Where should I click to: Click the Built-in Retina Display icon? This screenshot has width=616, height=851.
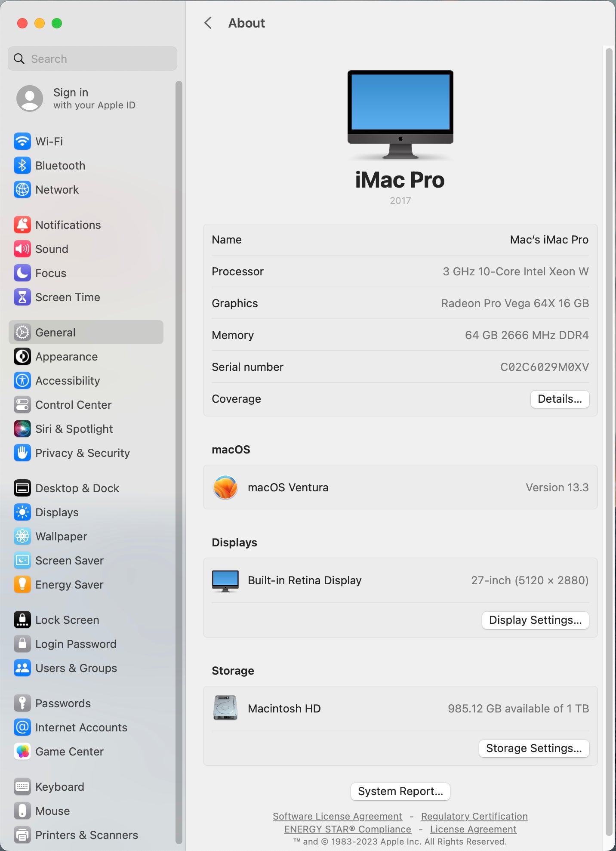pos(225,581)
